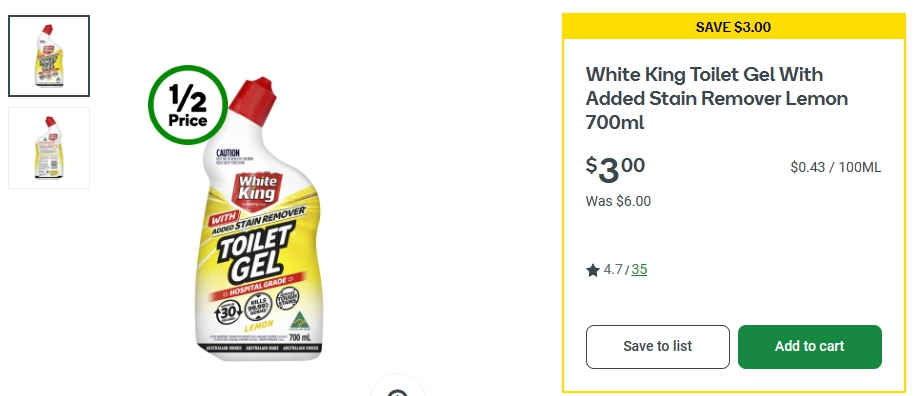Click the $3.00 current price
This screenshot has width=923, height=396.
[615, 169]
